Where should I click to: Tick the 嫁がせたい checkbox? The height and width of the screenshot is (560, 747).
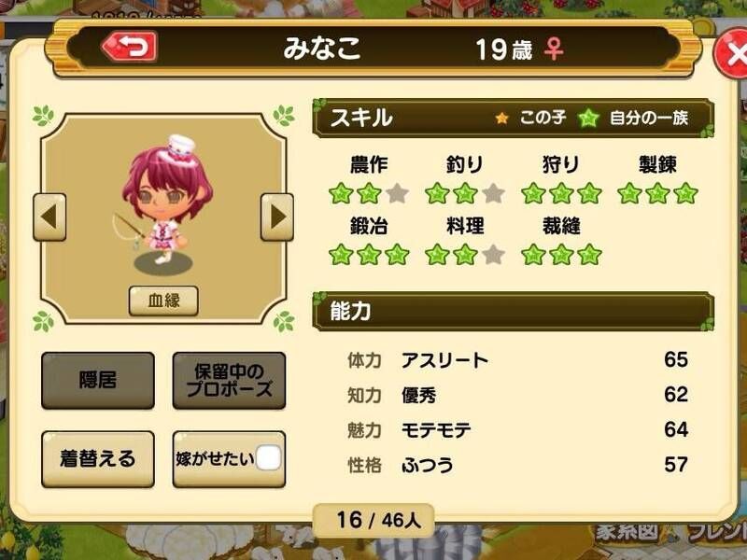268,457
